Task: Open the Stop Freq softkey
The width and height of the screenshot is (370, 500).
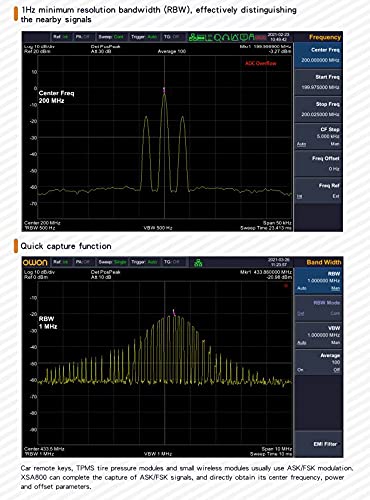Action: point(318,109)
